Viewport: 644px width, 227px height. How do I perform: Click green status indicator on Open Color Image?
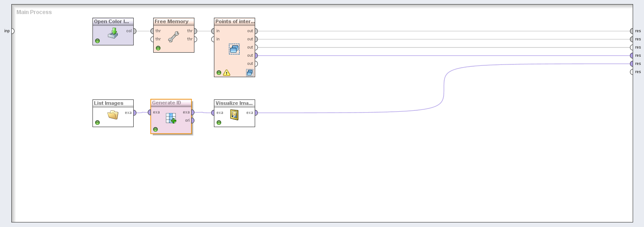97,41
